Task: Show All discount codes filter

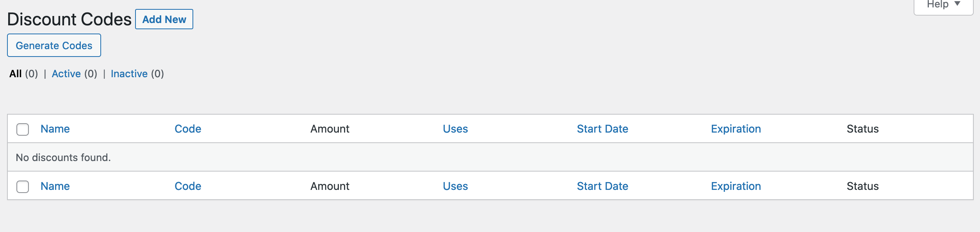Action: [x=16, y=74]
